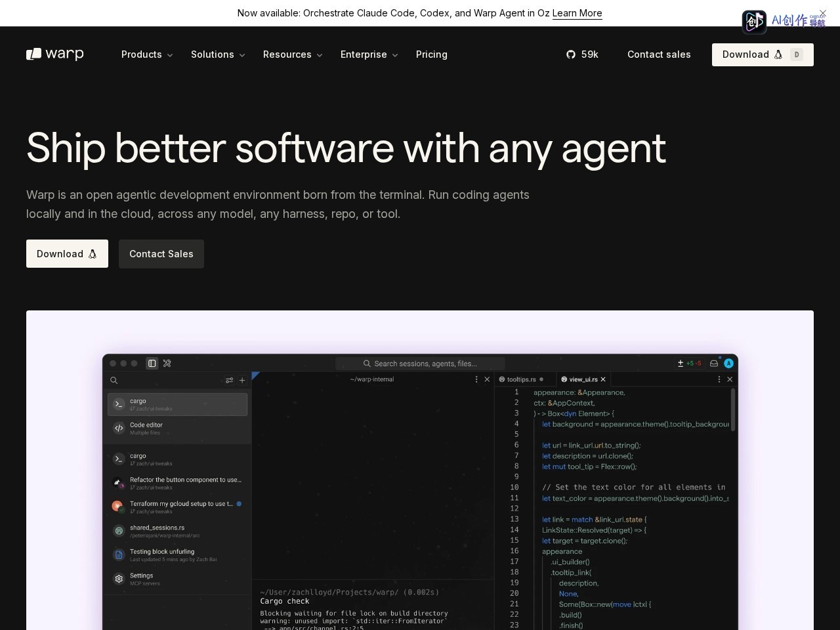840x630 pixels.
Task: Click the Code editor brackets icon
Action: [119, 429]
